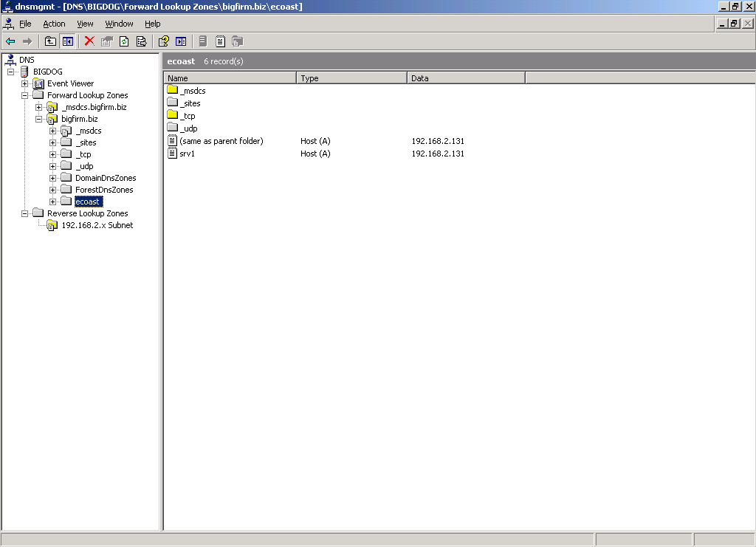The height and width of the screenshot is (547, 756).
Task: Expand the Event Viewer node
Action: click(x=24, y=83)
